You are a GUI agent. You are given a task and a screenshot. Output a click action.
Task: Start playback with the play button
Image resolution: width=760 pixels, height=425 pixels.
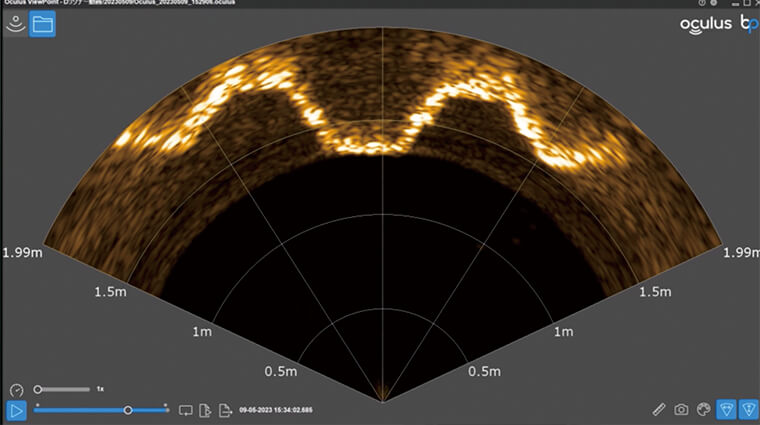tap(16, 411)
